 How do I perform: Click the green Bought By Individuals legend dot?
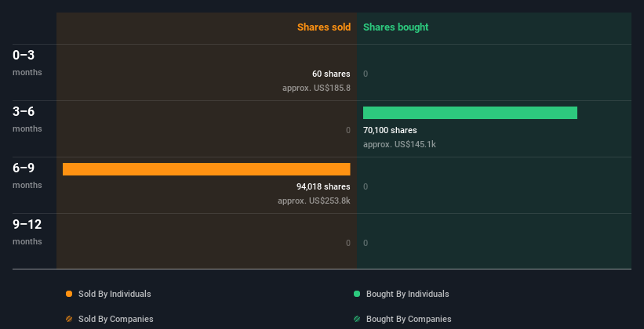tap(357, 294)
